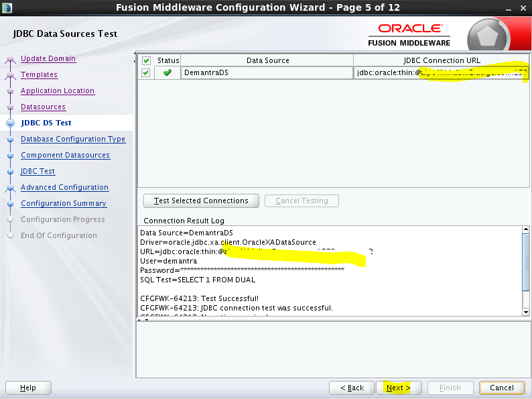The height and width of the screenshot is (399, 532).
Task: Uncheck the DemantraDS row checkbox
Action: 146,72
